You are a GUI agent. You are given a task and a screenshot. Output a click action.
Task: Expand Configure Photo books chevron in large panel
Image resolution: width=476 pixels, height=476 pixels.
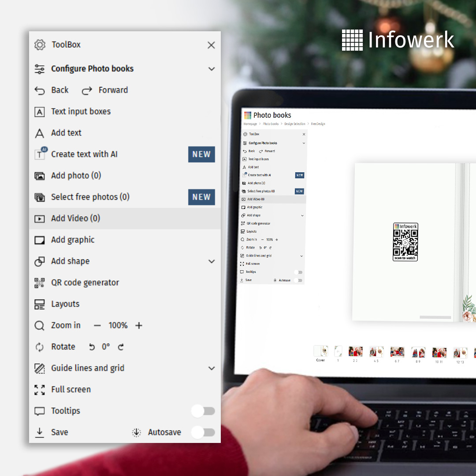coord(212,69)
